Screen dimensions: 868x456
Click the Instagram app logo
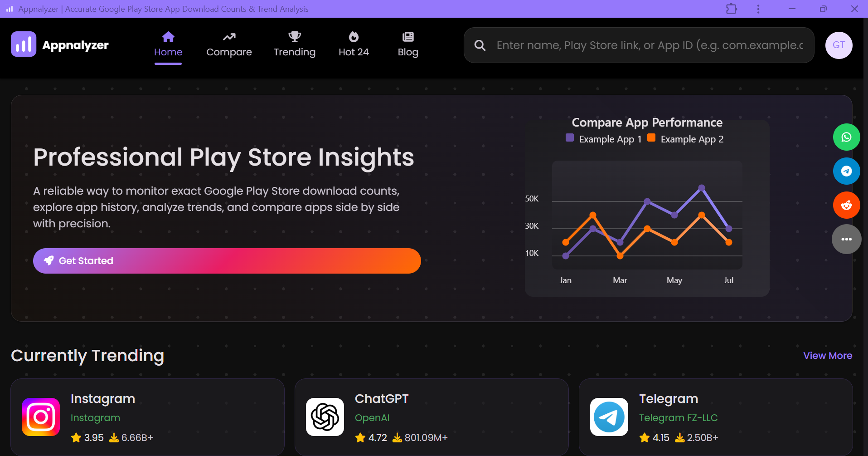click(40, 417)
